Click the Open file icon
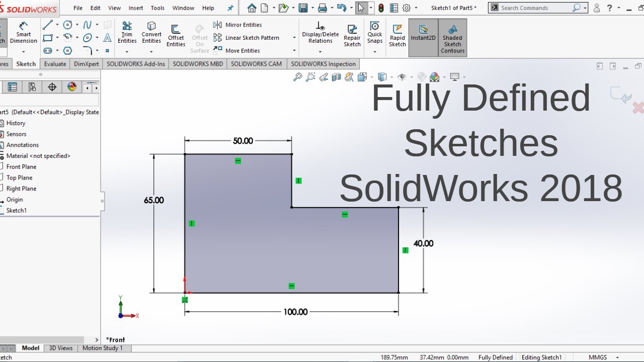This screenshot has height=362, width=644. click(x=284, y=8)
